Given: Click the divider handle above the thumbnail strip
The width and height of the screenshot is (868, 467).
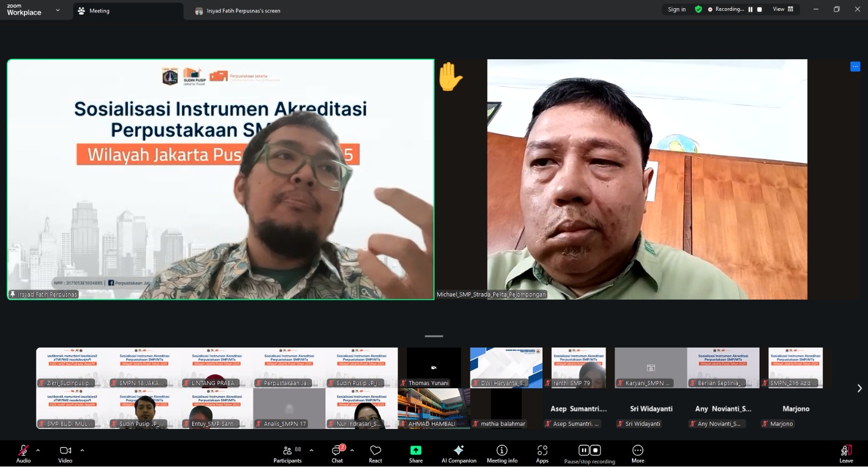Looking at the screenshot, I should (434, 336).
